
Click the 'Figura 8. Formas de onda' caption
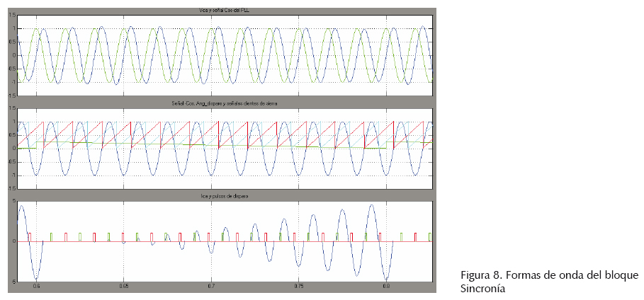coord(549,275)
